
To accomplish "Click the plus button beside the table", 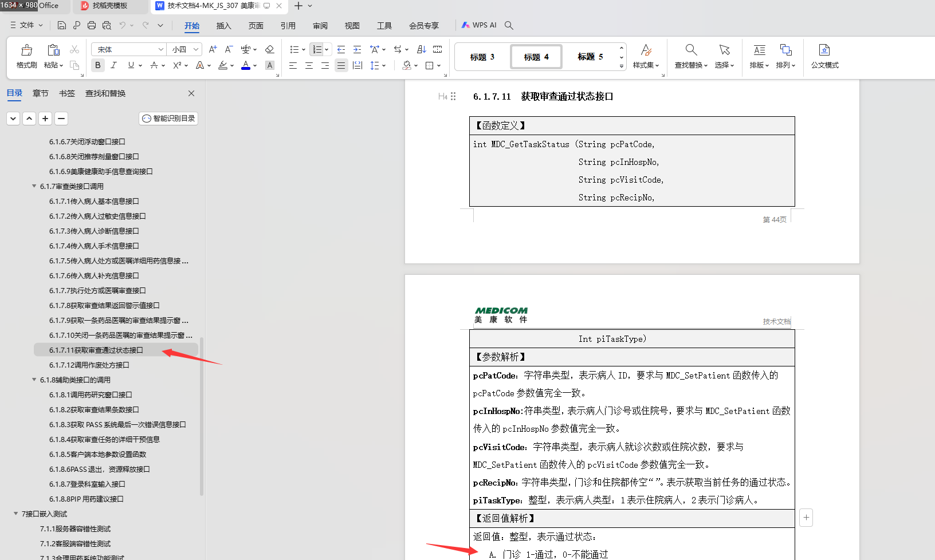I will pos(806,518).
